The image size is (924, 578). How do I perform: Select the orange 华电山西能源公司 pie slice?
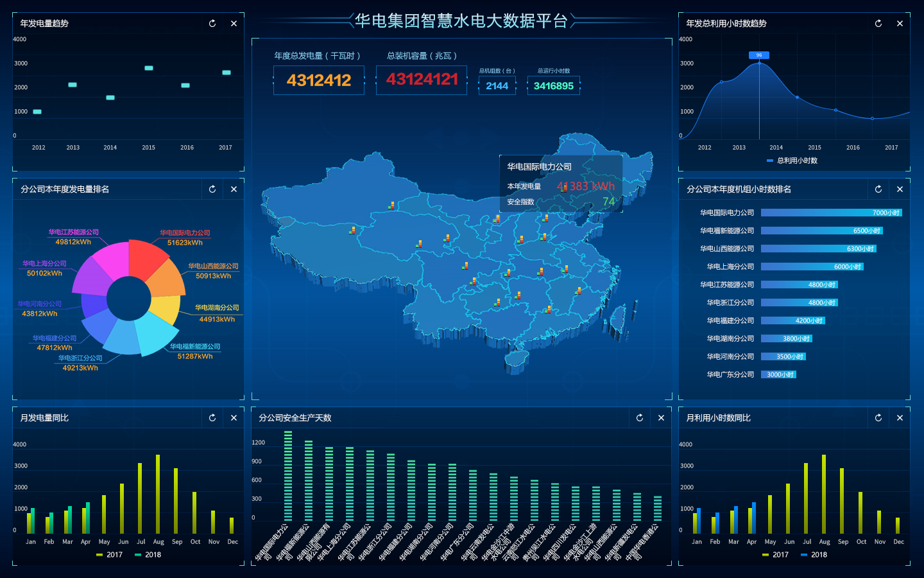click(x=166, y=280)
